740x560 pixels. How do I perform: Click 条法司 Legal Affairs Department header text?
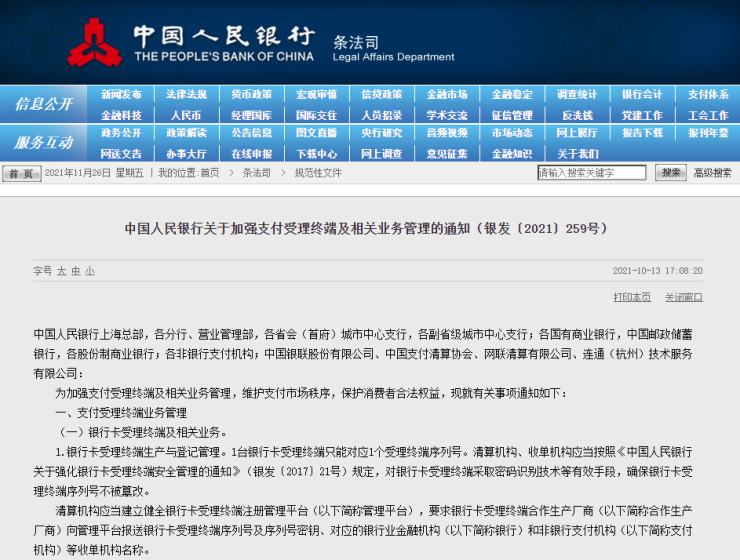pyautogui.click(x=393, y=49)
